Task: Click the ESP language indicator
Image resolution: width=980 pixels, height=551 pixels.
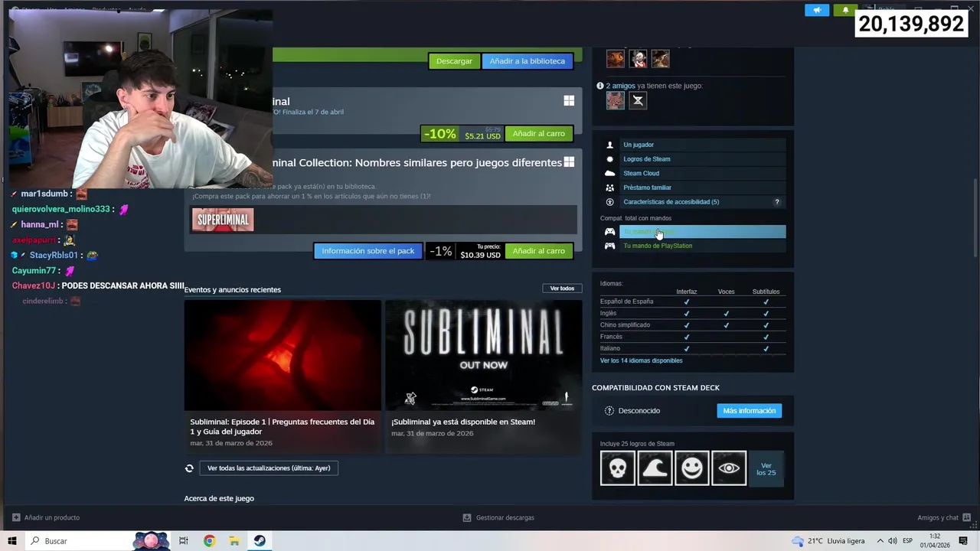Action: pos(907,541)
